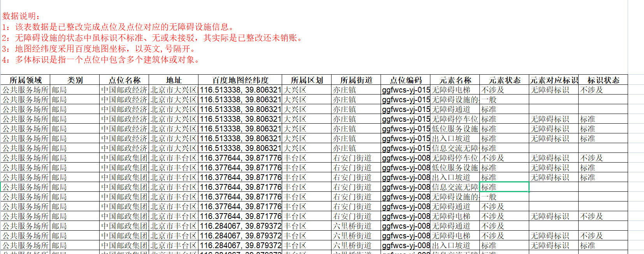Viewport: 644px width, 254px height.
Task: Click the 元素状态 column header
Action: click(x=504, y=80)
